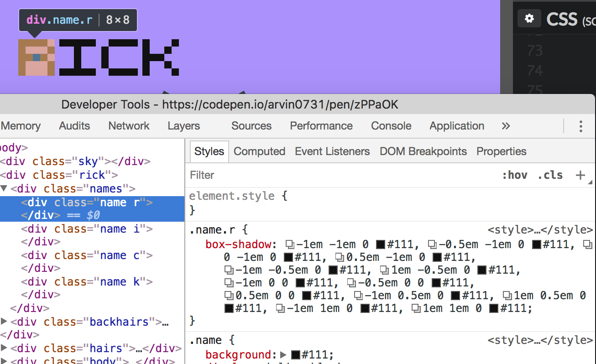Open the Event Listeners sidebar tab
The image size is (596, 364).
pyautogui.click(x=332, y=151)
